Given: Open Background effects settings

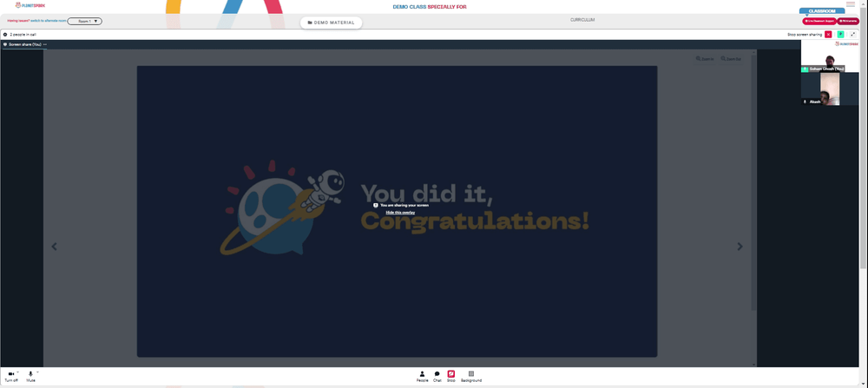Looking at the screenshot, I should coord(471,377).
